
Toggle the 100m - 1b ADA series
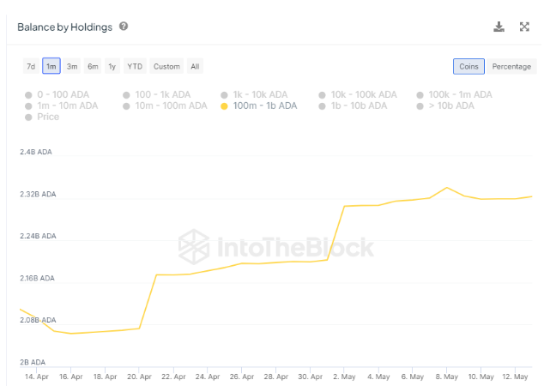tap(258, 106)
